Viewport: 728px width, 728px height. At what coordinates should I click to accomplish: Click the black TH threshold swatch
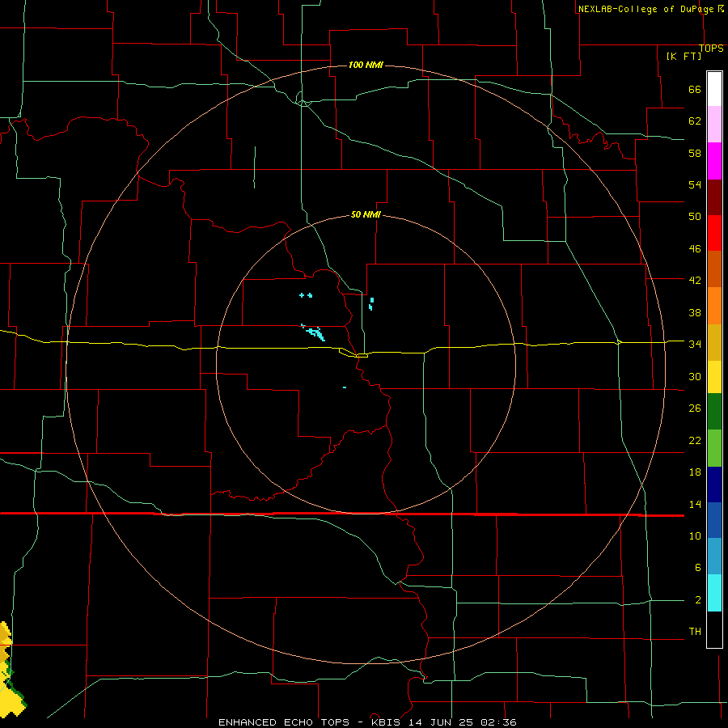[714, 629]
